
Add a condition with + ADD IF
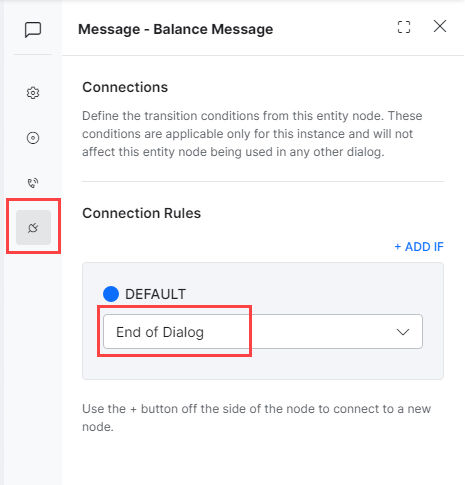click(419, 247)
